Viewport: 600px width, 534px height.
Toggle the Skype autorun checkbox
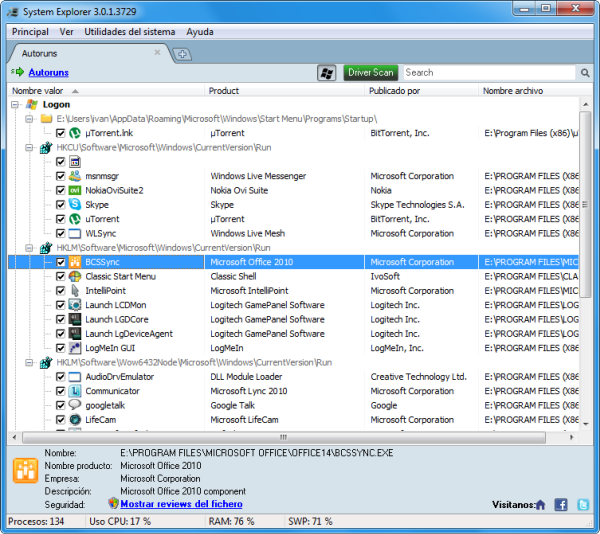click(x=60, y=205)
